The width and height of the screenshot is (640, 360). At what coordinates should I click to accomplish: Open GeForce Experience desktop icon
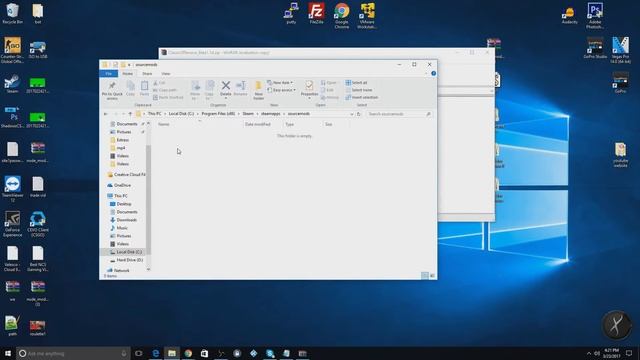12,224
